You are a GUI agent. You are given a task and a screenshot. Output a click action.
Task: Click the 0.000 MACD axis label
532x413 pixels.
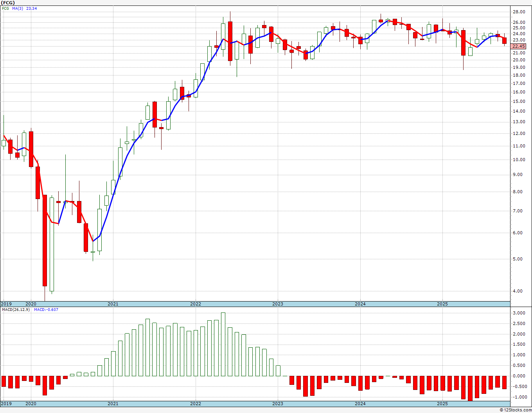[x=518, y=376]
